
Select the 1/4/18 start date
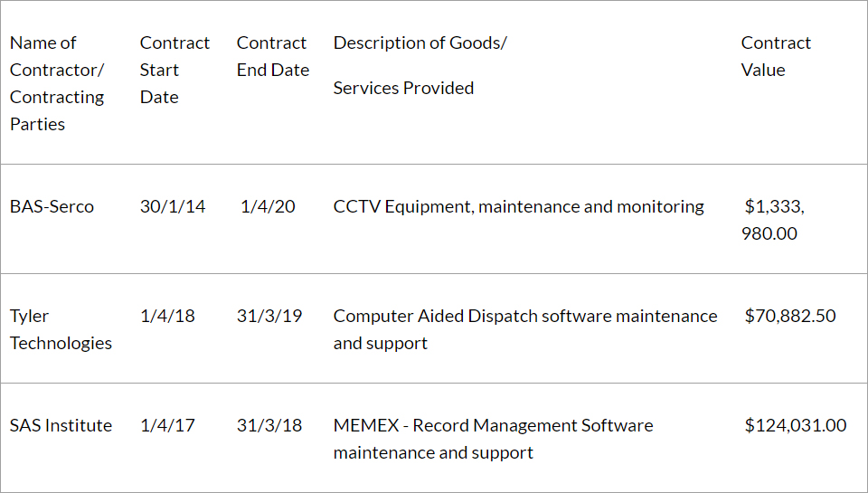pyautogui.click(x=167, y=316)
